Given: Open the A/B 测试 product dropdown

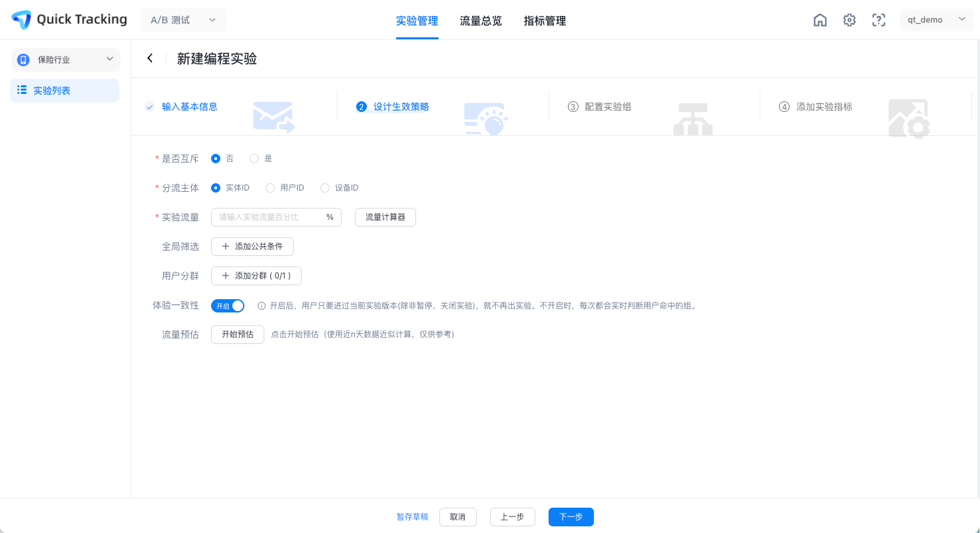Looking at the screenshot, I should pyautogui.click(x=183, y=20).
